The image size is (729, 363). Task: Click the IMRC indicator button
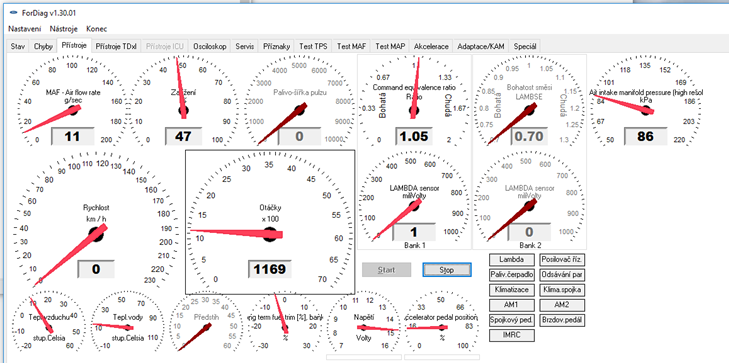511,335
